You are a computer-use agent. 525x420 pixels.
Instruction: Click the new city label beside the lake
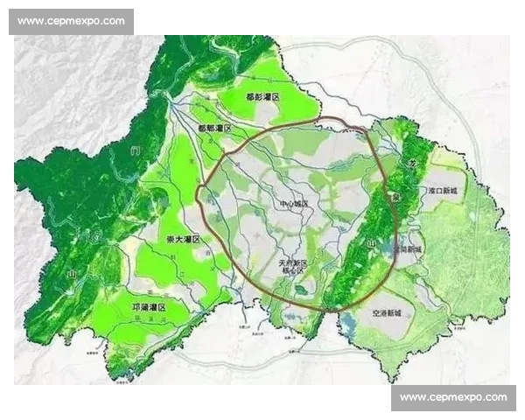pos(408,249)
